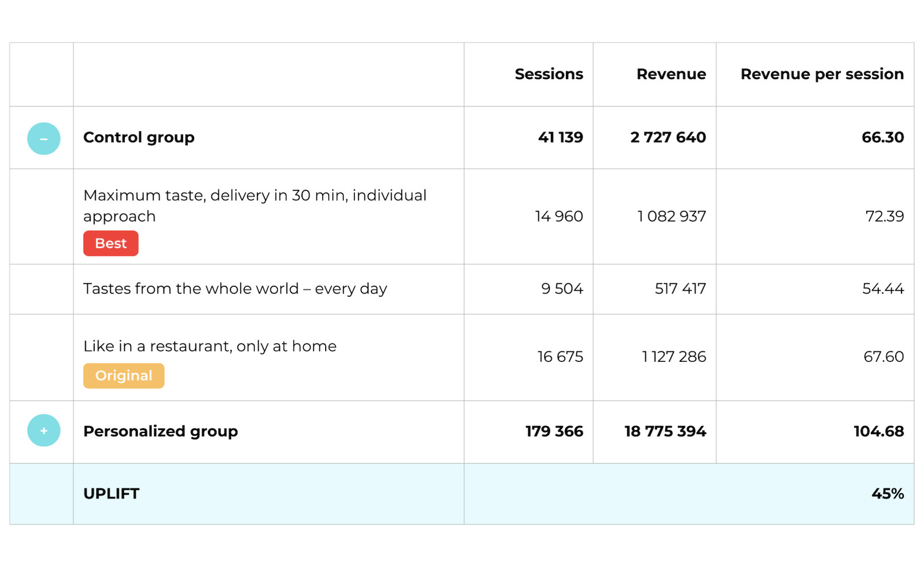Click Personalized group revenue 18 775 394

(665, 431)
